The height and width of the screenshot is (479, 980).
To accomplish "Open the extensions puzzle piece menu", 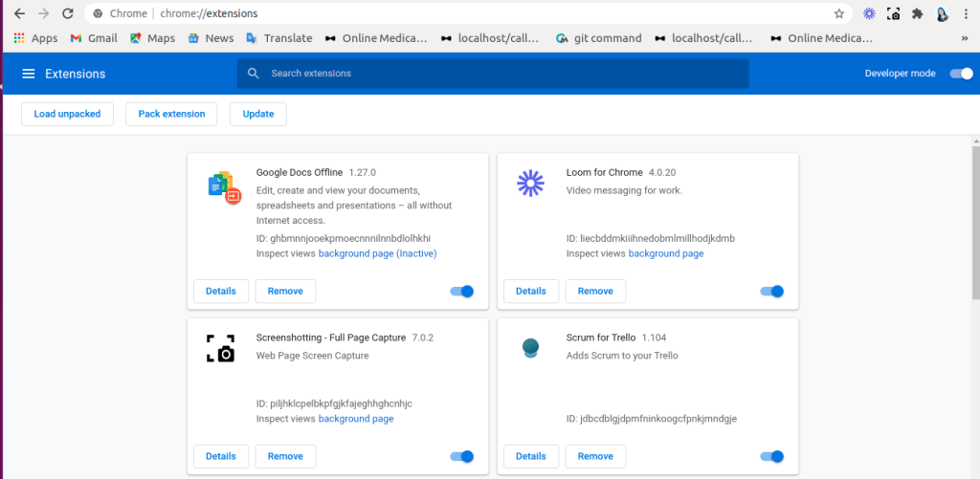I will coord(917,13).
